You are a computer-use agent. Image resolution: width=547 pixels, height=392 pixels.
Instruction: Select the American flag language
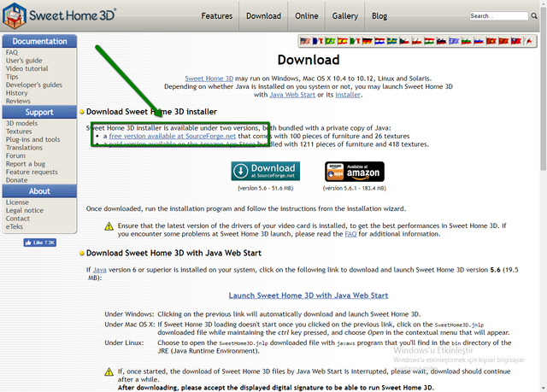(x=305, y=41)
